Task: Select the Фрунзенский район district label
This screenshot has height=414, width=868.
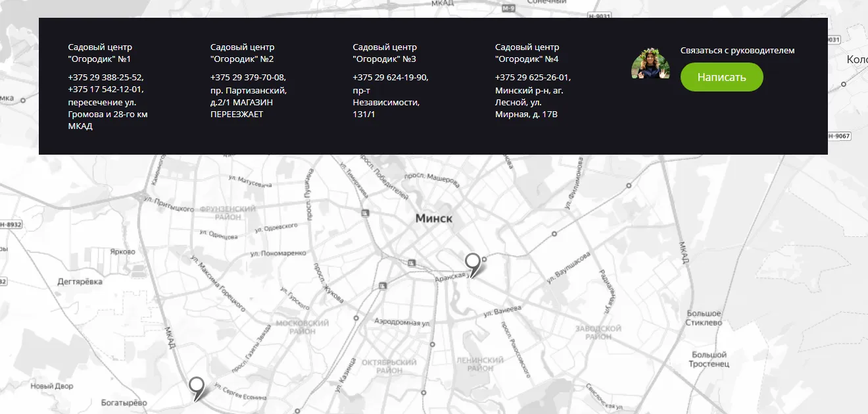Action: click(228, 212)
